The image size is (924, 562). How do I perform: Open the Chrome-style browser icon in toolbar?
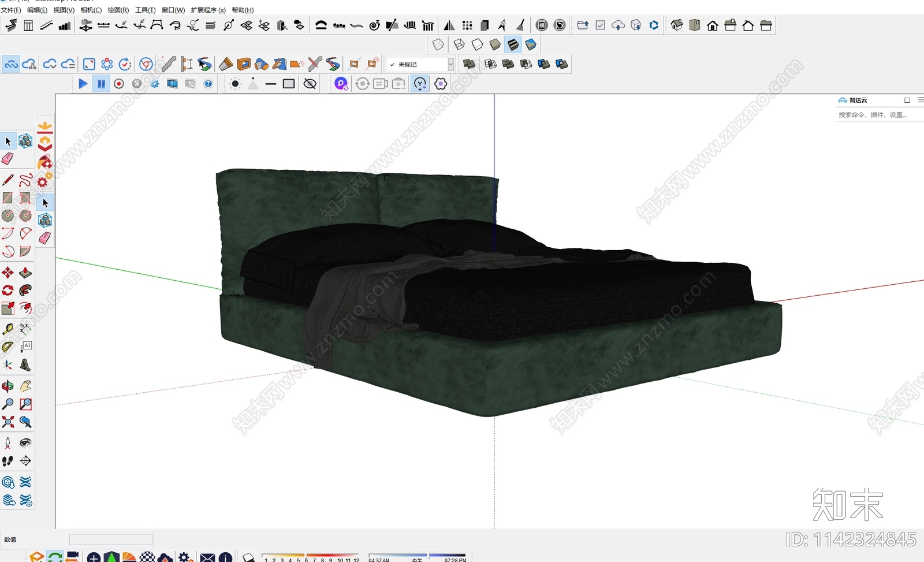[146, 64]
